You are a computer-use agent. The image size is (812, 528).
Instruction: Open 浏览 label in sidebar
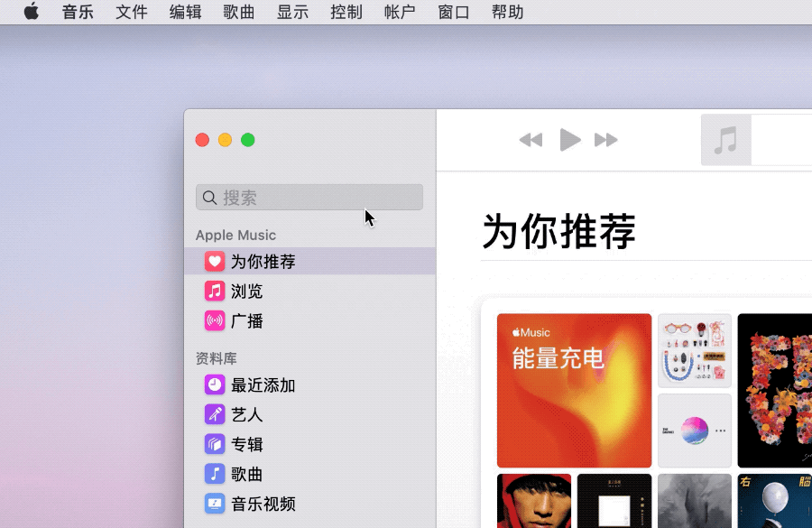(247, 292)
